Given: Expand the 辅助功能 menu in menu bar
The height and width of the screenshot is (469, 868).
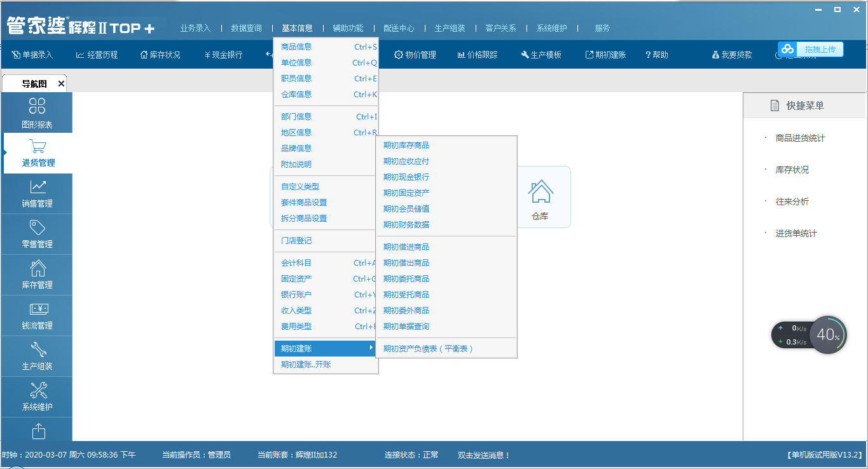Looking at the screenshot, I should pos(348,28).
